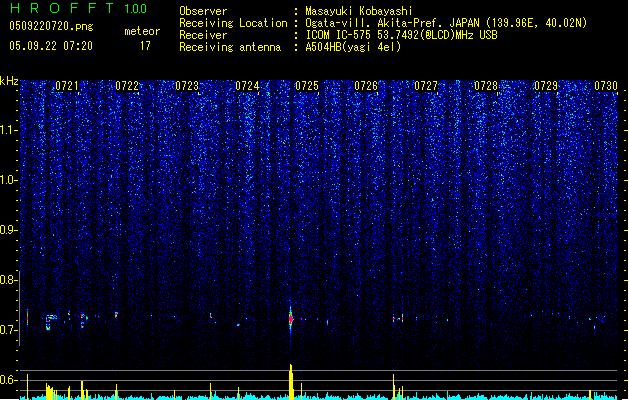Click the meteor count value 17

(145, 46)
